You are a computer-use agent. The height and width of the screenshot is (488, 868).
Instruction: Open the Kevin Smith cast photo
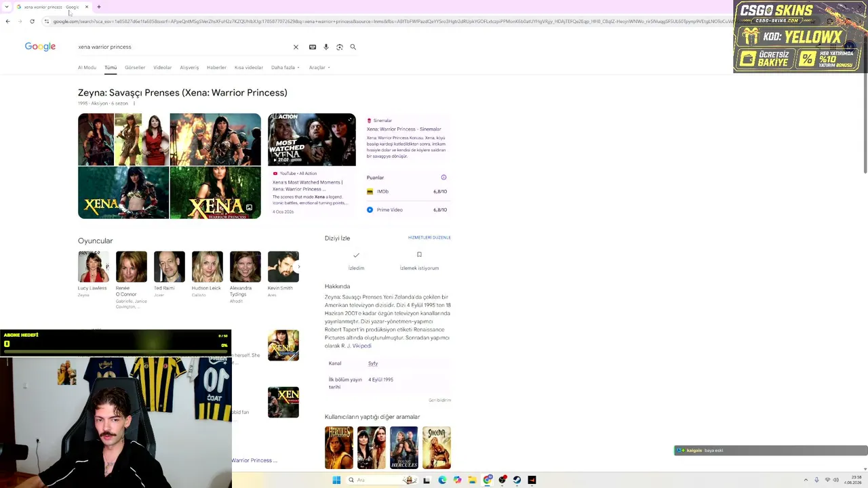283,266
